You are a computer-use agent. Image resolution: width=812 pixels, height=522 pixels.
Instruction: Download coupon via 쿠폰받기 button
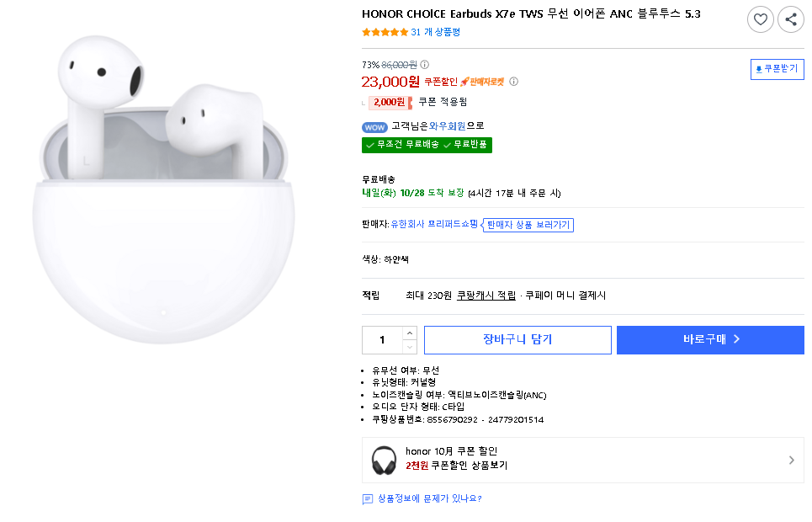point(777,69)
